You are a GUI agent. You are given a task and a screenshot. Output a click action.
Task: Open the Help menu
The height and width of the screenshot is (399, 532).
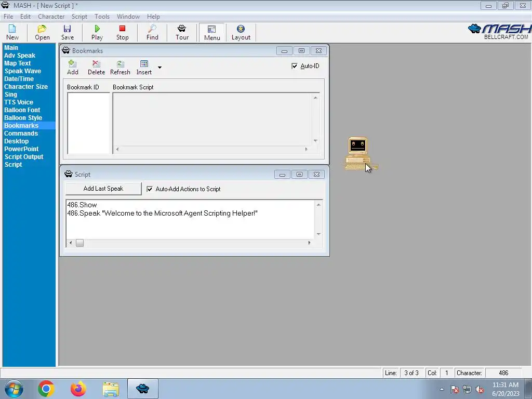coord(153,17)
